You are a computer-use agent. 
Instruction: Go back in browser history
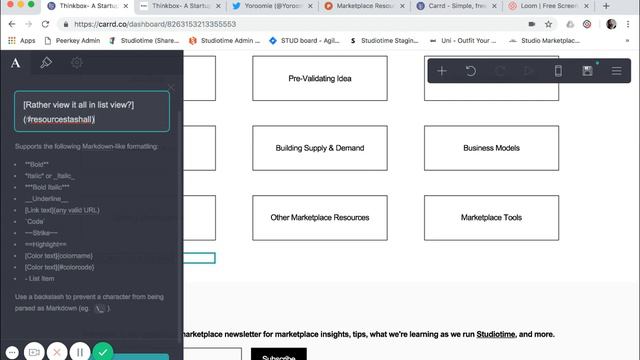coord(12,24)
